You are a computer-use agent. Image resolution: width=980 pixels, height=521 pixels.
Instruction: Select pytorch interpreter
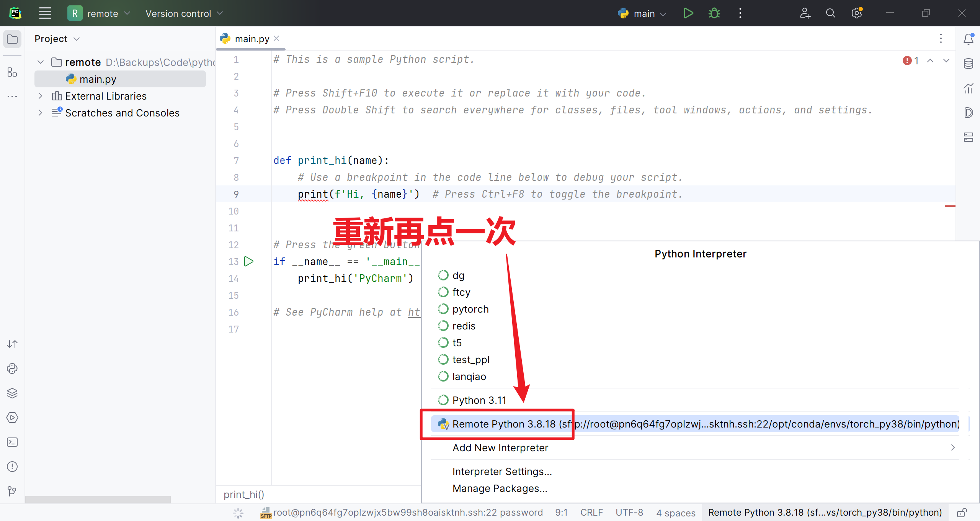695,309
